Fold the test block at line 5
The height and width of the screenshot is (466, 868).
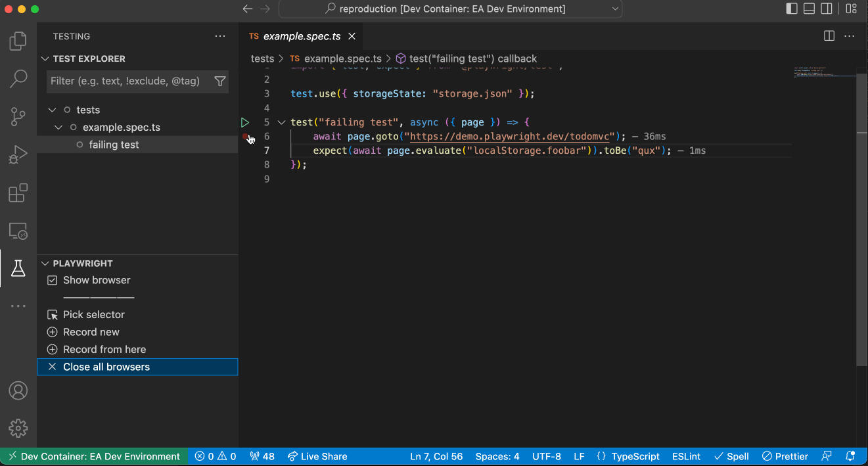point(281,122)
